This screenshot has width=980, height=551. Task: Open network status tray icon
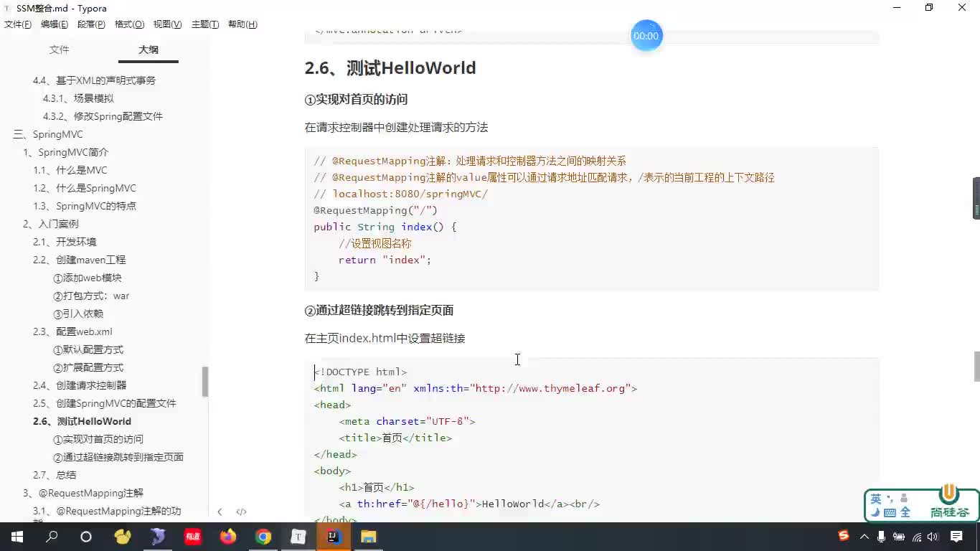[916, 537]
